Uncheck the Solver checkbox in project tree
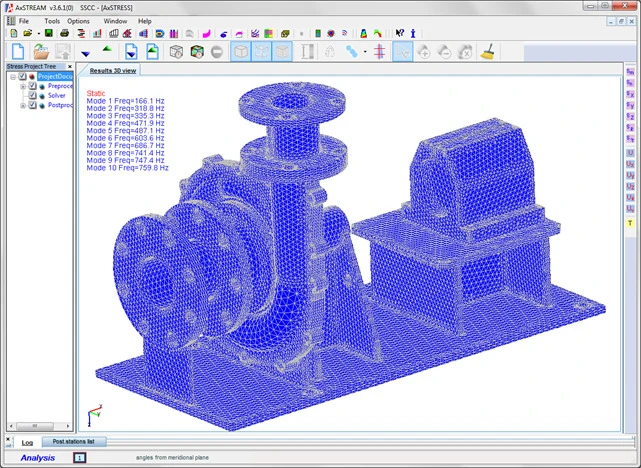641x468 pixels. click(33, 96)
